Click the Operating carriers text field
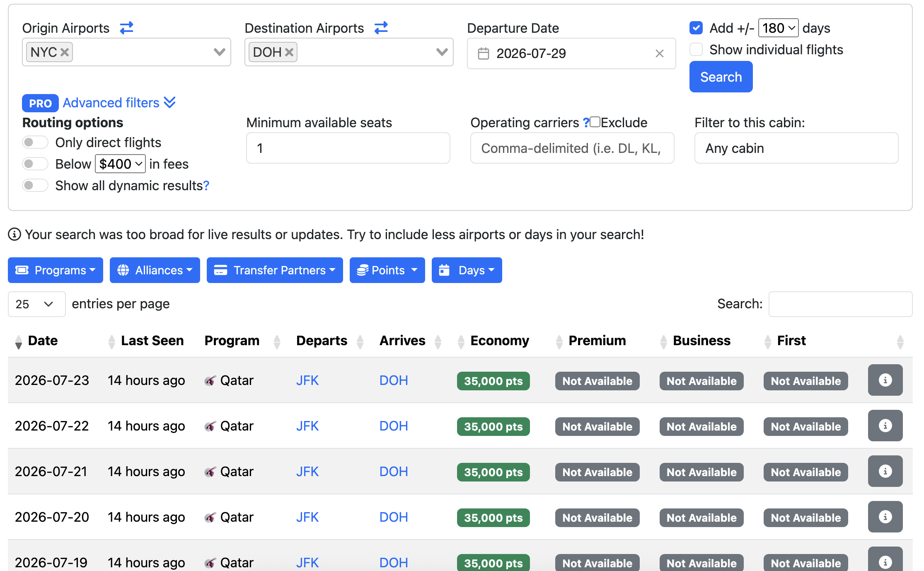The height and width of the screenshot is (571, 924). click(572, 148)
